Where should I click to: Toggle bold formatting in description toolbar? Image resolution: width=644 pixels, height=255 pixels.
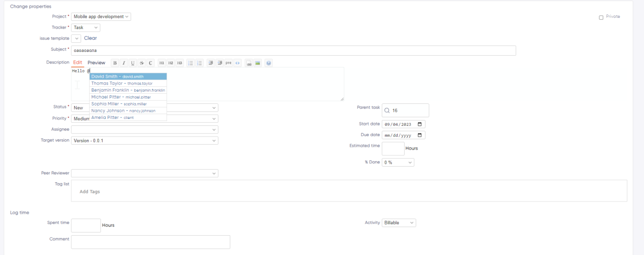115,63
